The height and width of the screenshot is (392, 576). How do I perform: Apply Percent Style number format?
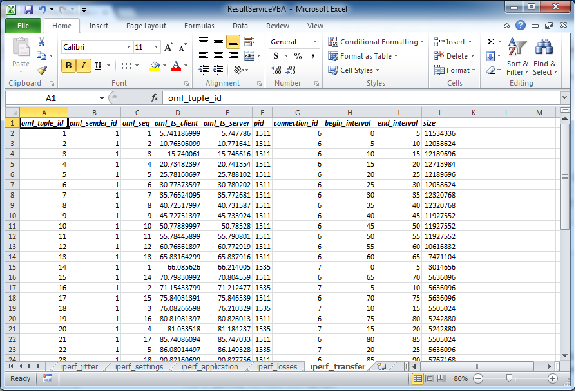pos(298,56)
